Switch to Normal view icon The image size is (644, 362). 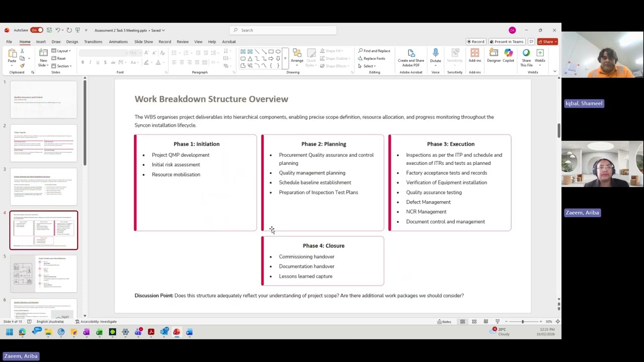[x=462, y=322]
